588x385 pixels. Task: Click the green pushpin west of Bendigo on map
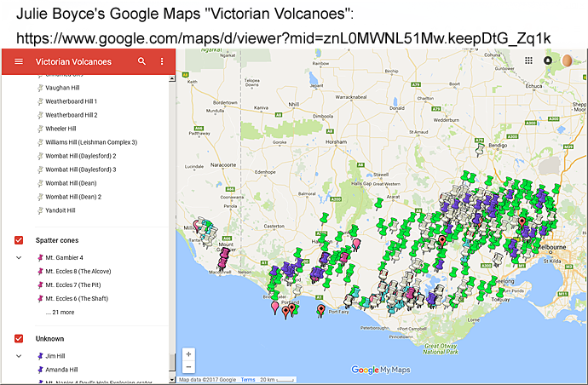coord(480,149)
